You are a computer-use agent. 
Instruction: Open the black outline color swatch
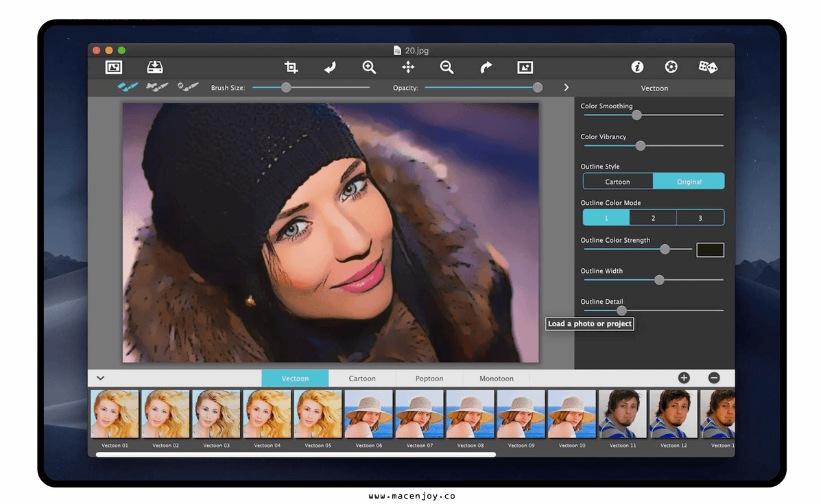coord(711,250)
